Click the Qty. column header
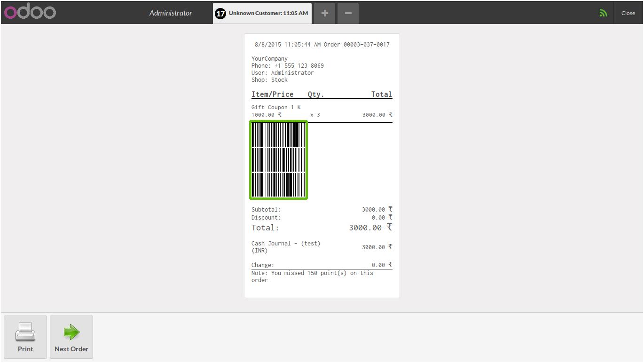The width and height of the screenshot is (644, 363). (316, 95)
